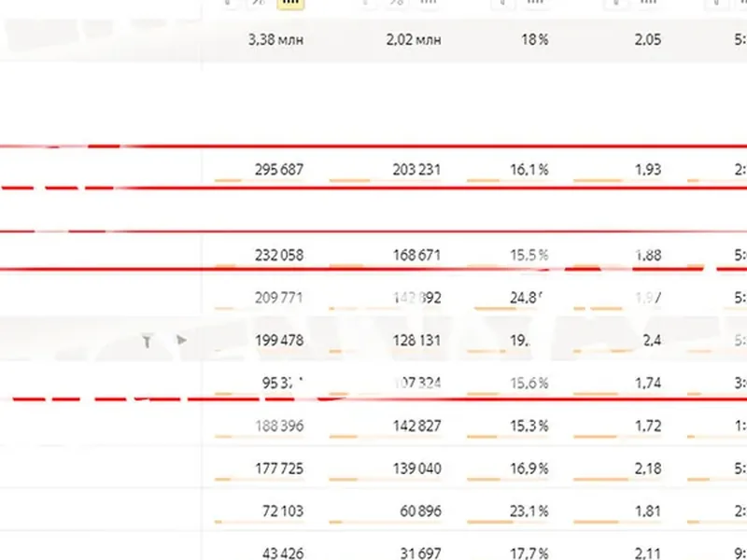
Task: Click the 1,88 cell
Action: tap(647, 255)
